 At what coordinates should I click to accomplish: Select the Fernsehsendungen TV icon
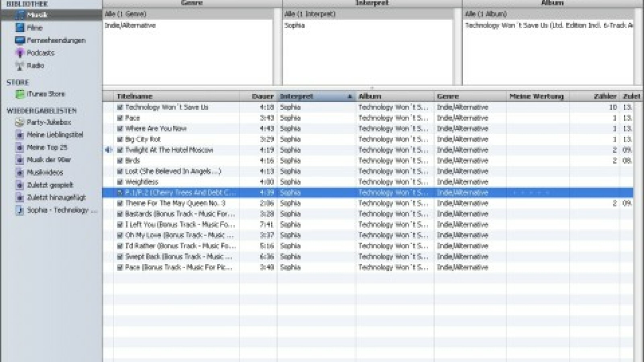click(20, 40)
